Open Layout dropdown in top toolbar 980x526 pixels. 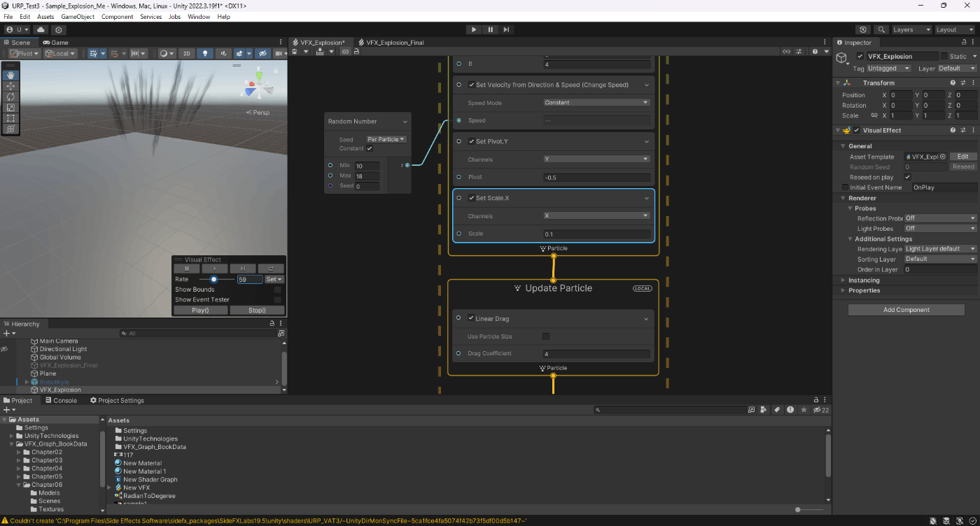pos(955,30)
